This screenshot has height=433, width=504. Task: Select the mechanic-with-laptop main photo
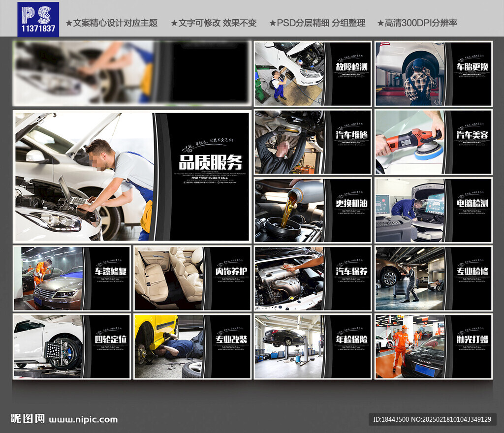tap(84, 176)
